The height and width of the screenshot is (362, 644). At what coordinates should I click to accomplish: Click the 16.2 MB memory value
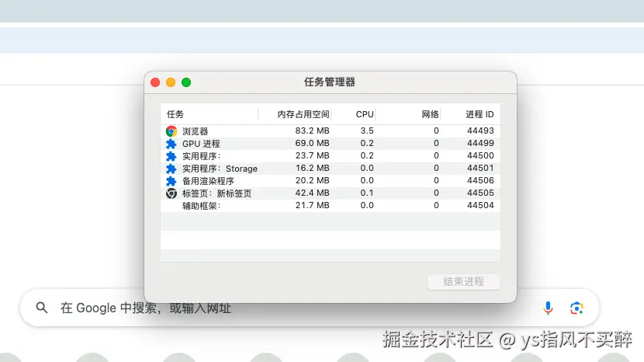312,168
